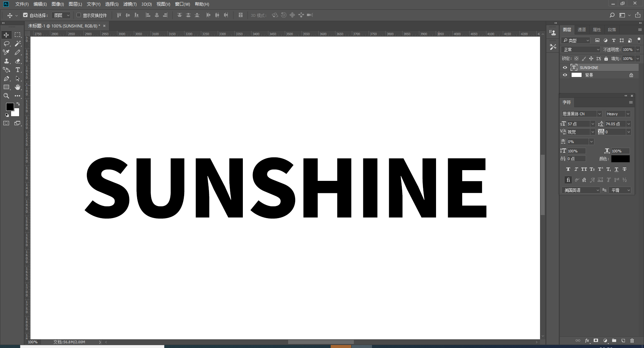This screenshot has width=644, height=348.
Task: Select the Hand tool
Action: (17, 87)
